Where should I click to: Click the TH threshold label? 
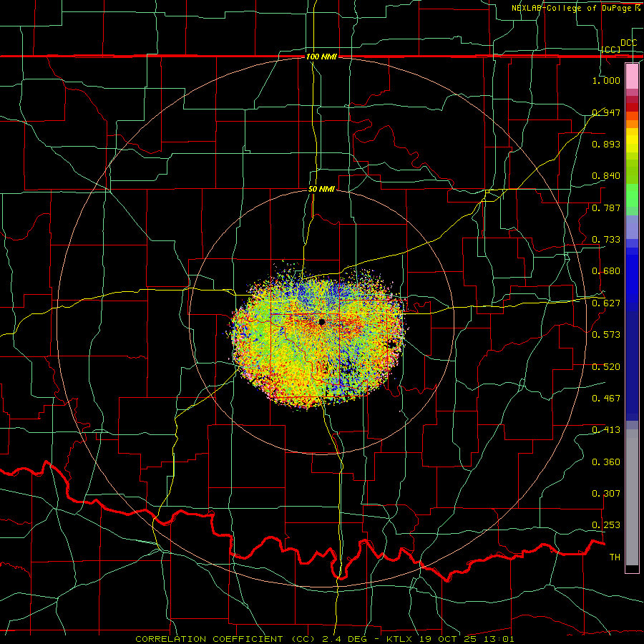(615, 557)
